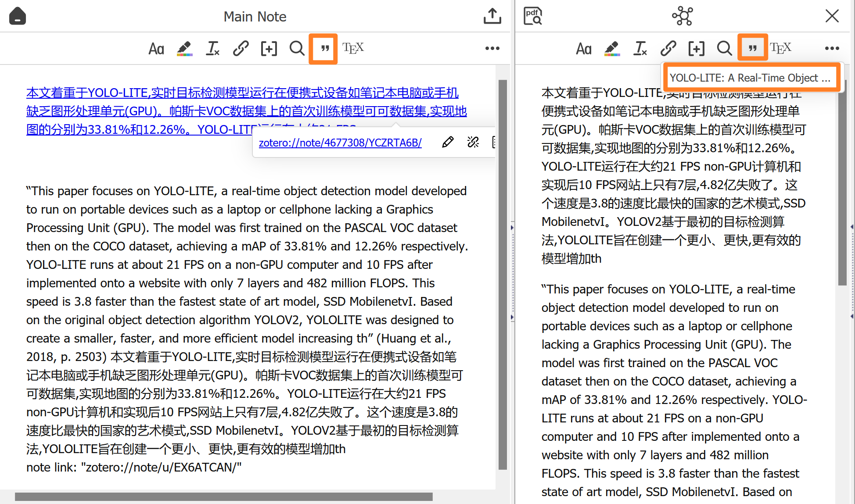The height and width of the screenshot is (504, 855).
Task: Click the relation graph icon in right pane
Action: (x=681, y=16)
